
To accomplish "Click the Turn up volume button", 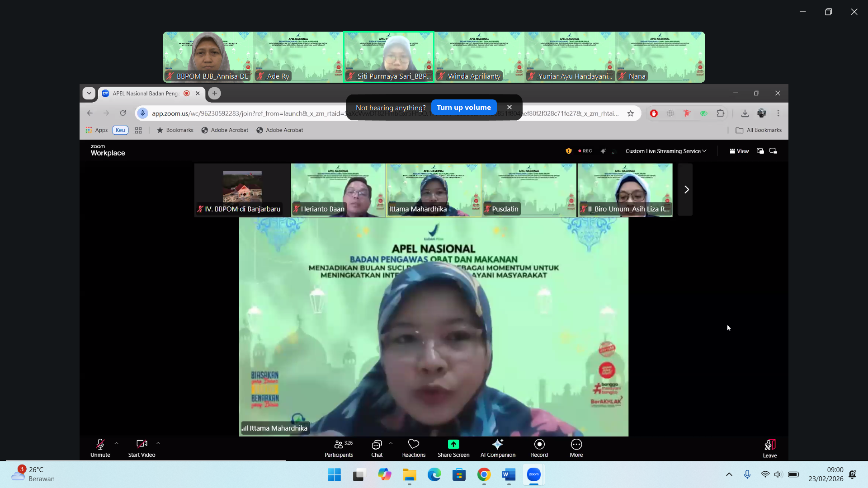I will 463,108.
